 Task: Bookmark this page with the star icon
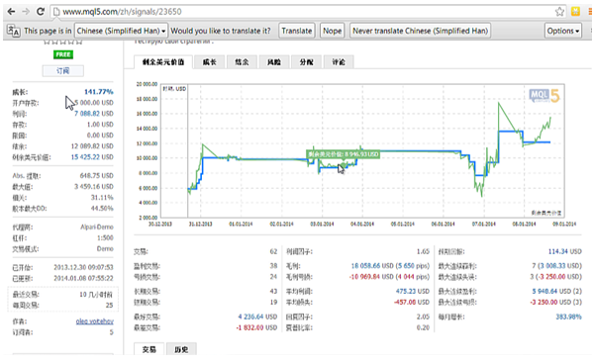click(559, 12)
